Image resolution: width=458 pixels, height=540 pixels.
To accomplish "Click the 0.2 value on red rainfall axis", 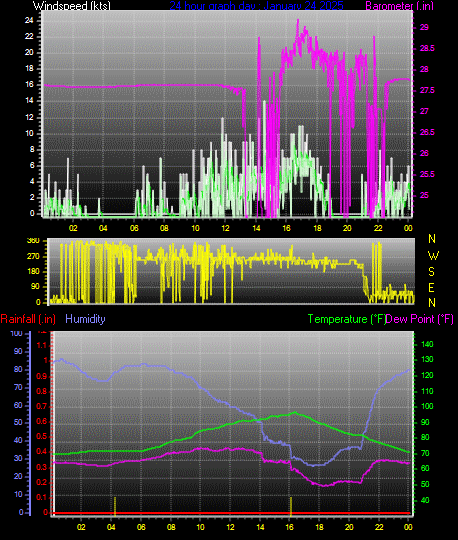I will pos(42,482).
